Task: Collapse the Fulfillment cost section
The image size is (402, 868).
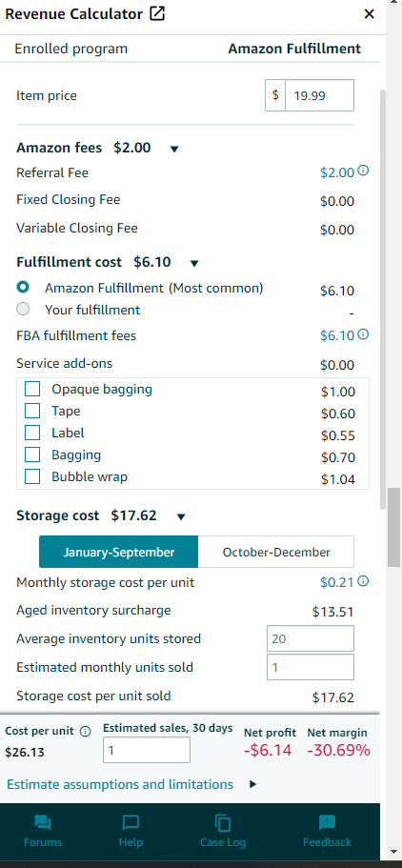Action: point(193,264)
